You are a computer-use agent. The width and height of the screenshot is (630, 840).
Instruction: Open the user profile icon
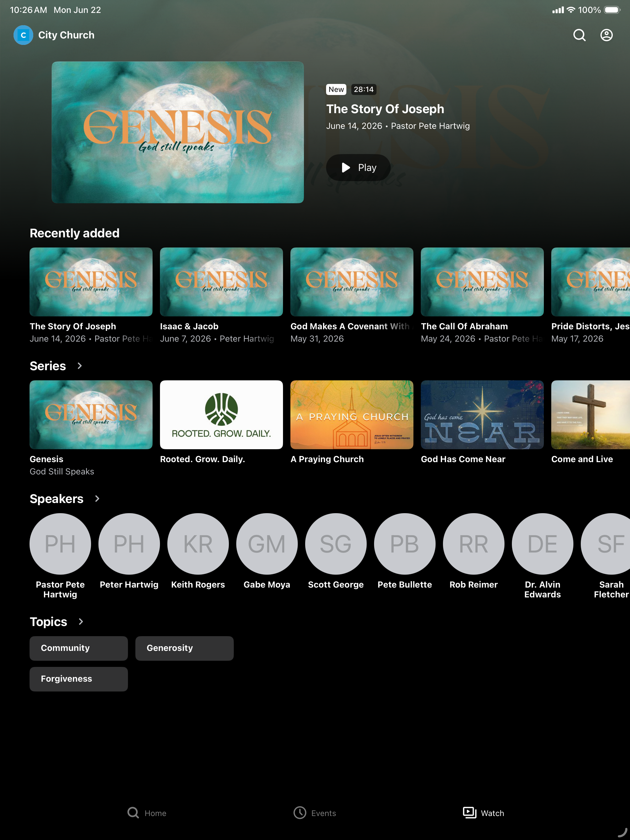pyautogui.click(x=606, y=35)
